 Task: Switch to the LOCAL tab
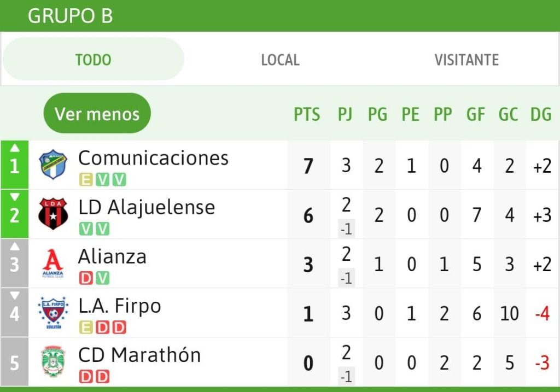(x=281, y=60)
